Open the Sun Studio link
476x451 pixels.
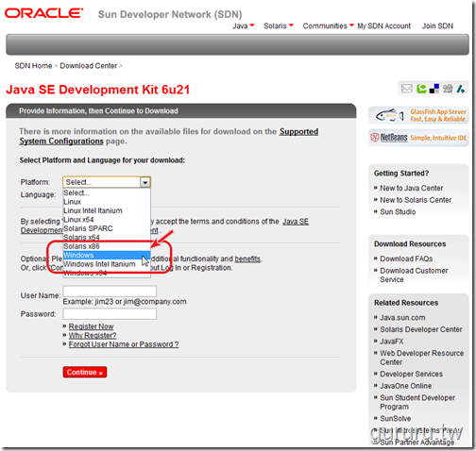tap(398, 211)
